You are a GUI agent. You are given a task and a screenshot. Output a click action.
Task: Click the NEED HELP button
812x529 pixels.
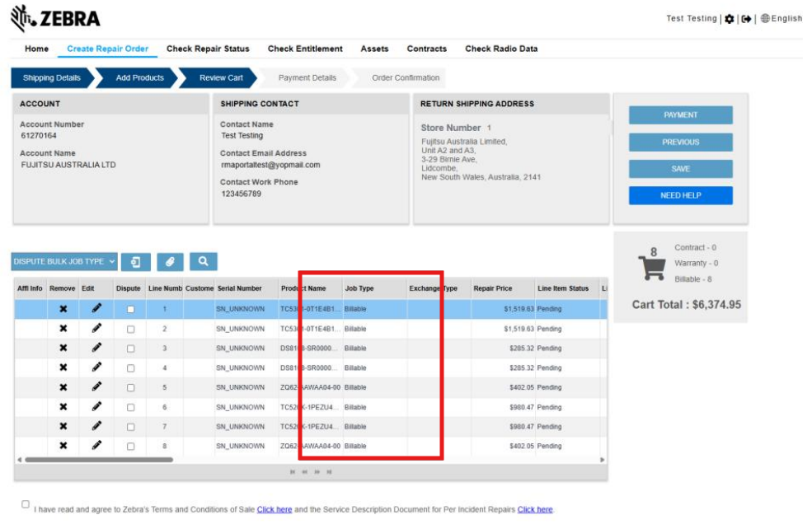[x=680, y=195]
